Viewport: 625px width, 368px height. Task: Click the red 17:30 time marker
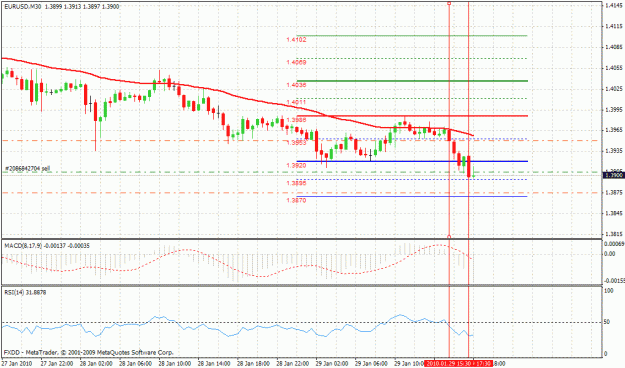coord(484,364)
